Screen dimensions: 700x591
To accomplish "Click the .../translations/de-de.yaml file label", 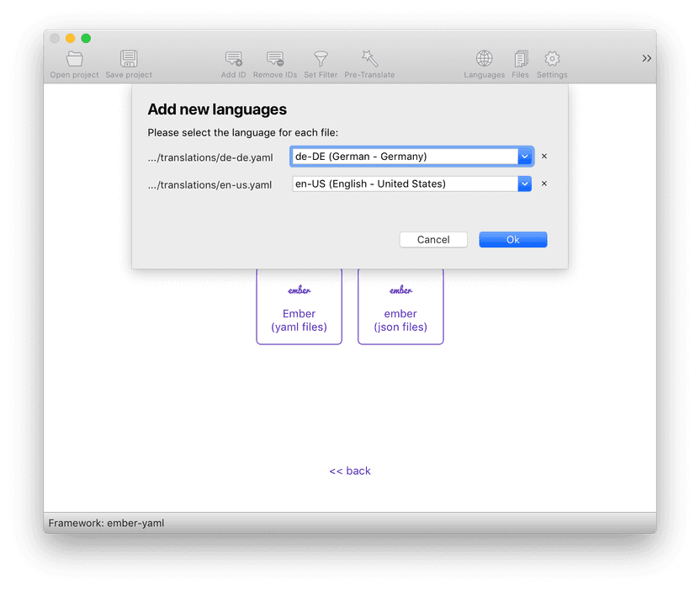I will click(210, 157).
